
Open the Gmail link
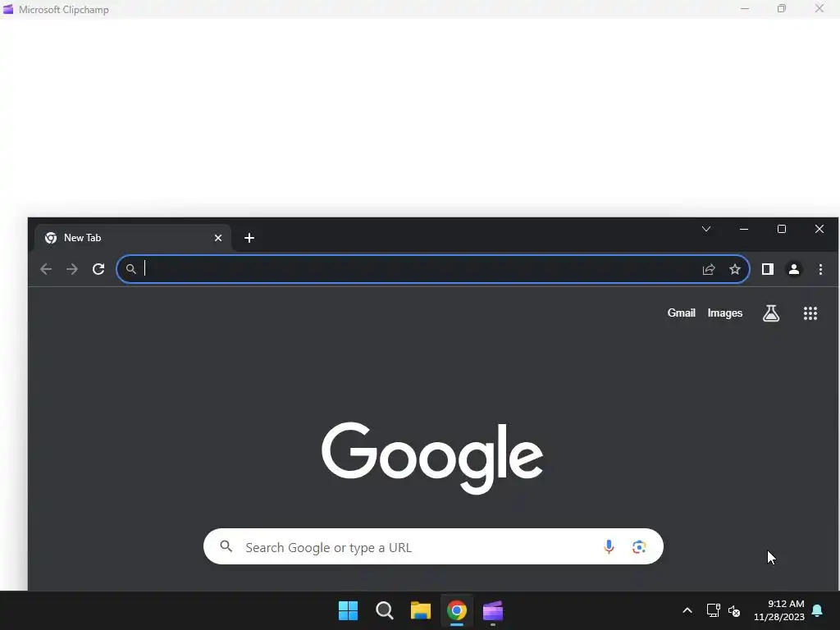(x=681, y=313)
